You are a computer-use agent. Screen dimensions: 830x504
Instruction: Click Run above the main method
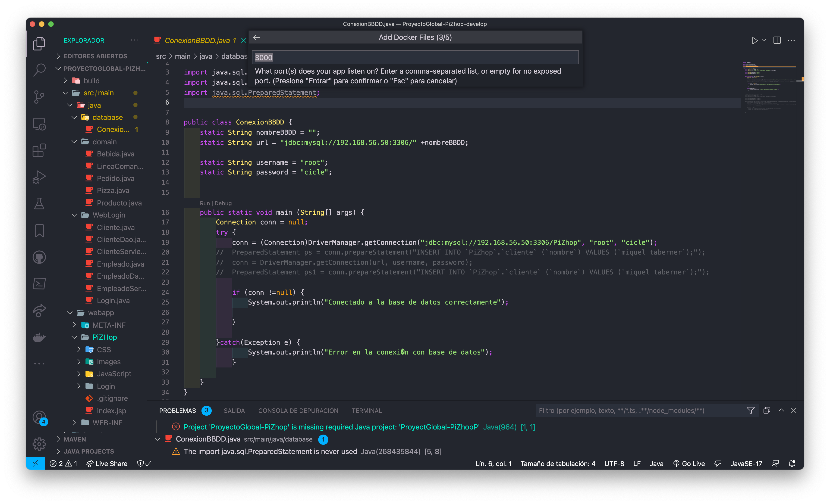[205, 203]
